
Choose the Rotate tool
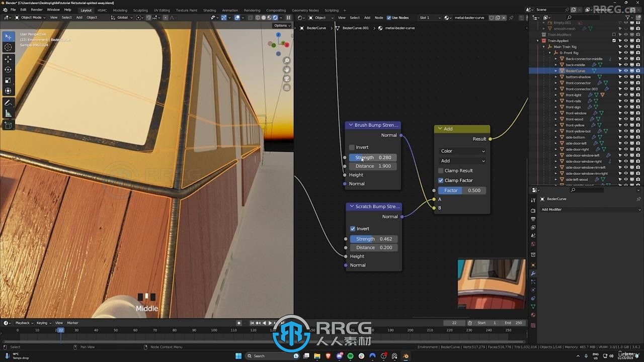(x=8, y=70)
